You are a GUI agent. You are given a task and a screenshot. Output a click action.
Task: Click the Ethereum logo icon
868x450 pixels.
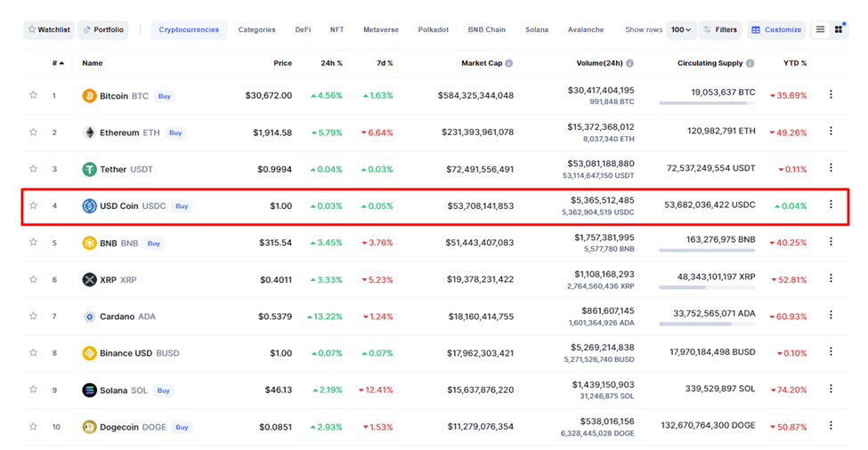click(89, 133)
